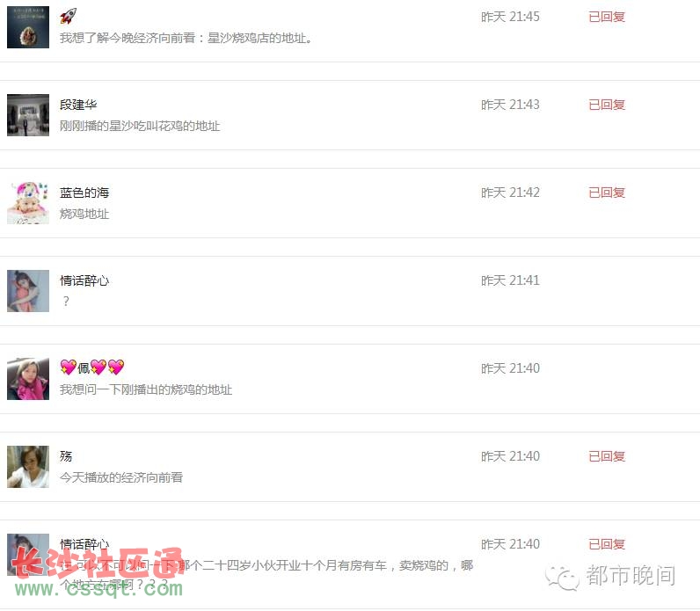Open 殇's profile avatar
The height and width of the screenshot is (611, 700).
[28, 467]
